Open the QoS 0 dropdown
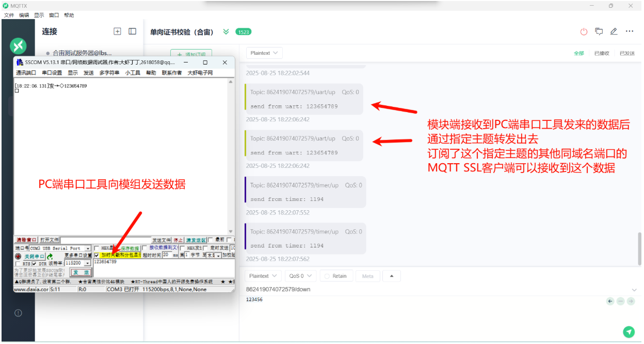Screen dimensions: 644x344 tap(300, 276)
